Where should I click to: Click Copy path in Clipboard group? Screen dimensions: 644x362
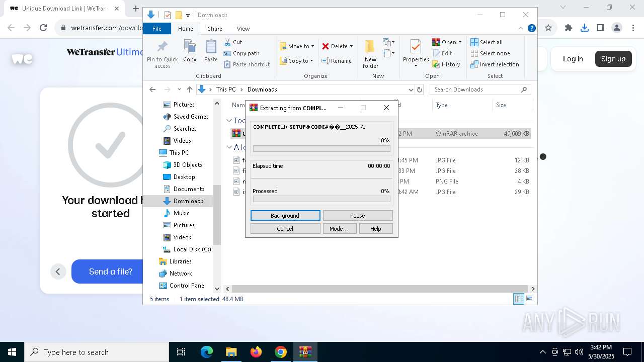242,53
